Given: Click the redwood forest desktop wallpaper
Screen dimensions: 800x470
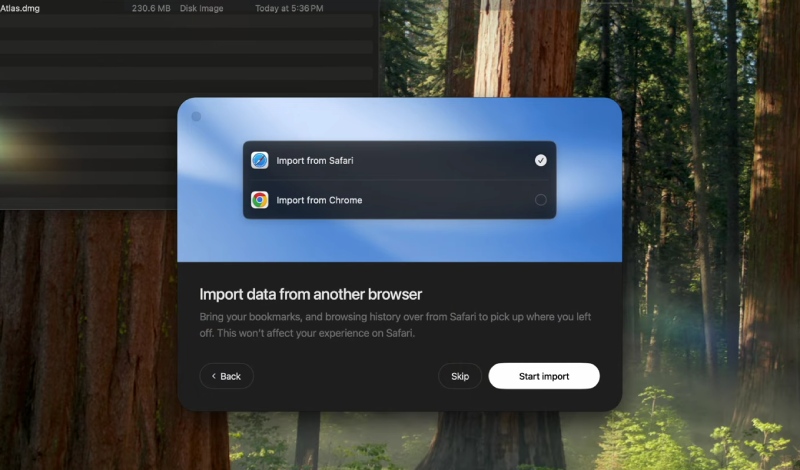Looking at the screenshot, I should 700,250.
